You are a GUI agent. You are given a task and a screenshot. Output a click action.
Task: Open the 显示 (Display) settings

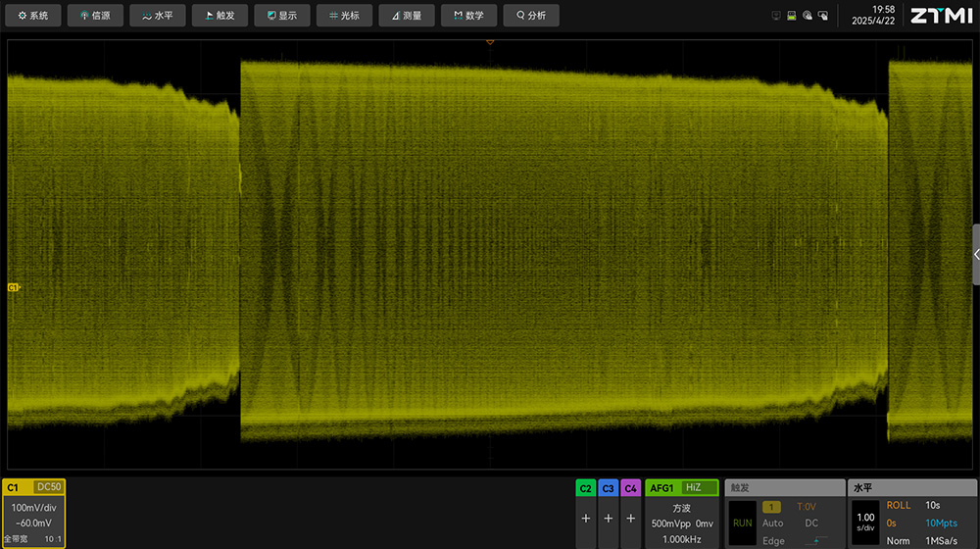tap(281, 16)
